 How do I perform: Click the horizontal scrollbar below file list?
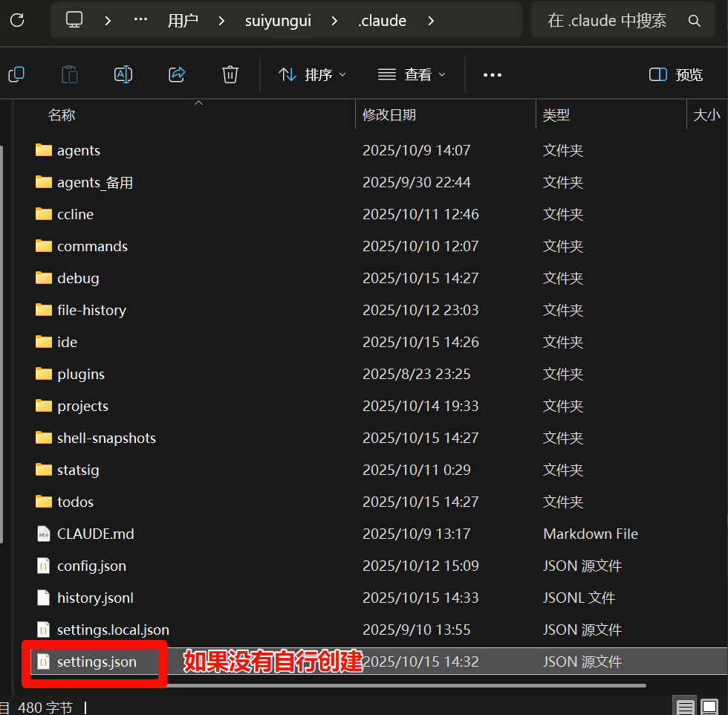click(x=334, y=685)
